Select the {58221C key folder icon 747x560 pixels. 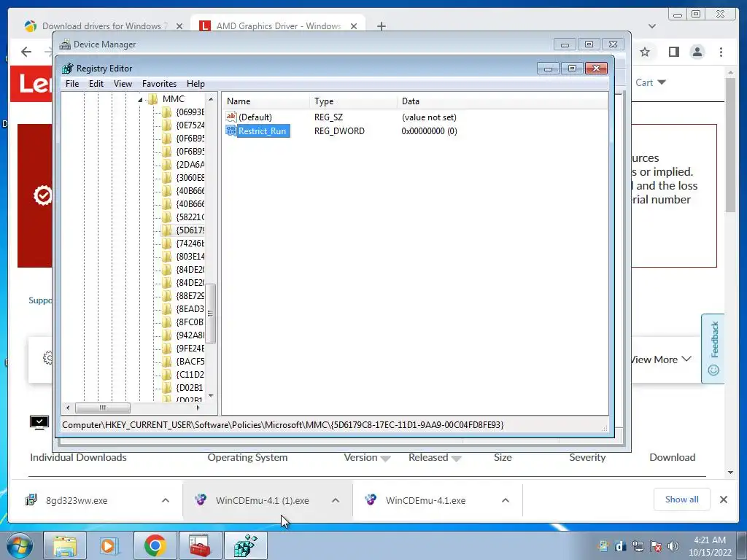click(167, 217)
